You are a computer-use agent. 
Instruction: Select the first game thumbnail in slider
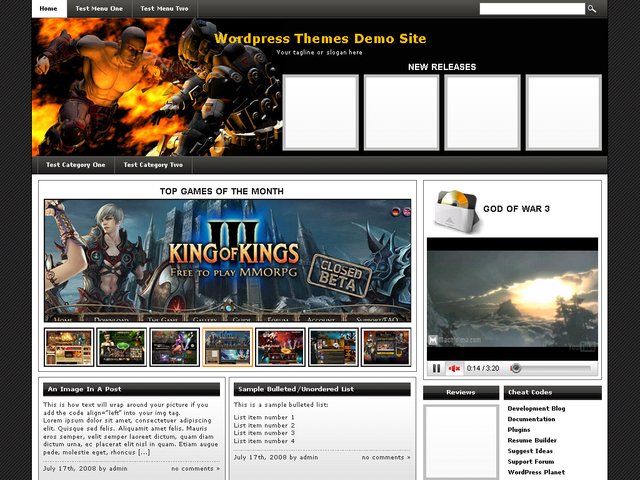click(69, 347)
